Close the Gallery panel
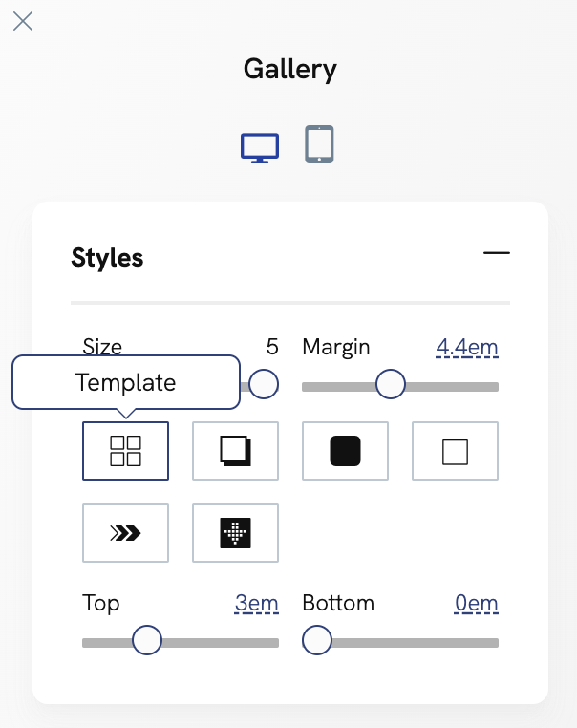The width and height of the screenshot is (577, 728). pos(23,21)
